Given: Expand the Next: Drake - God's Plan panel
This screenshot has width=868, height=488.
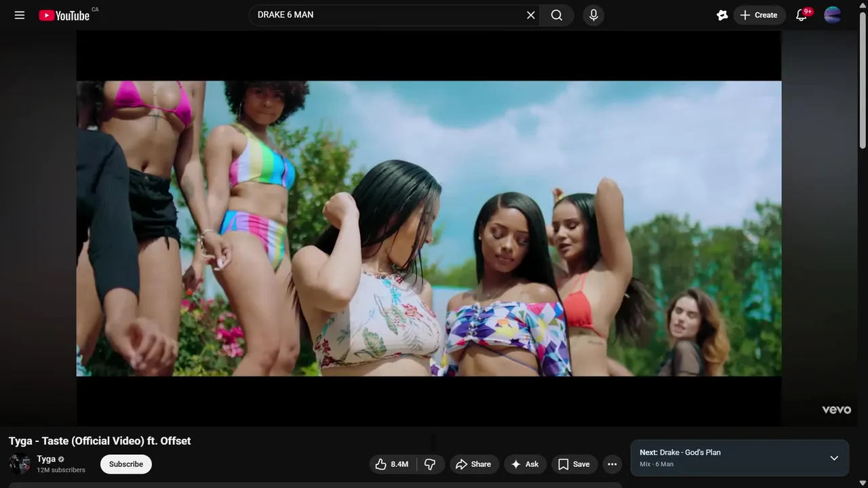Looking at the screenshot, I should (x=834, y=458).
